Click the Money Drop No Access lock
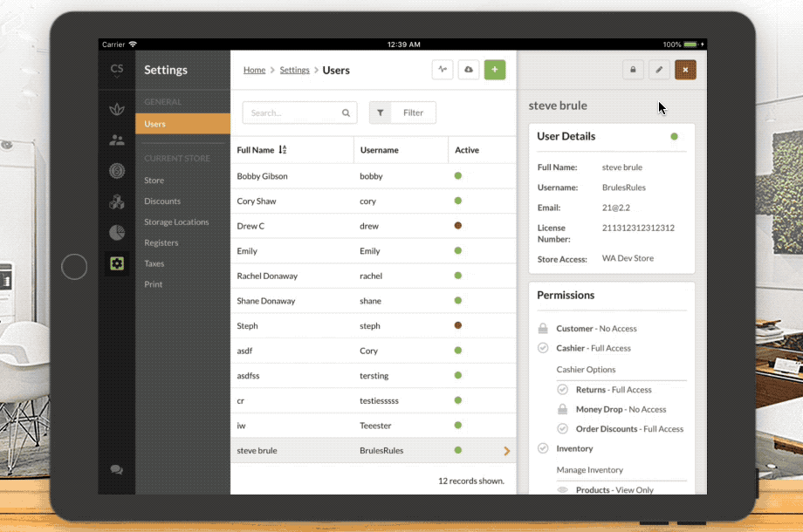Image resolution: width=803 pixels, height=532 pixels. pyautogui.click(x=562, y=409)
